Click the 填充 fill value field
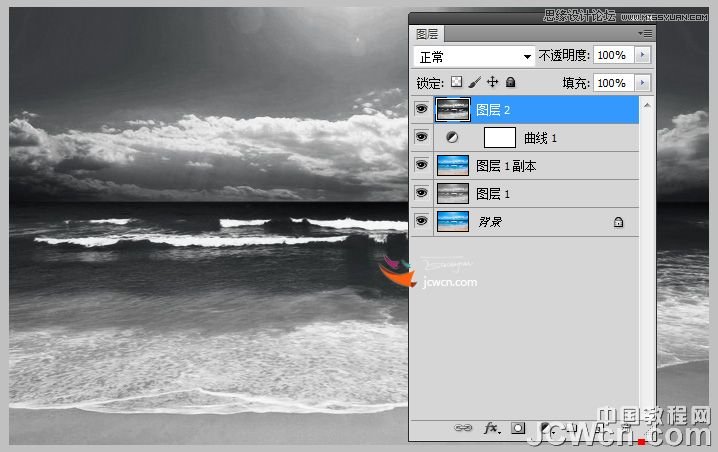 [x=613, y=83]
